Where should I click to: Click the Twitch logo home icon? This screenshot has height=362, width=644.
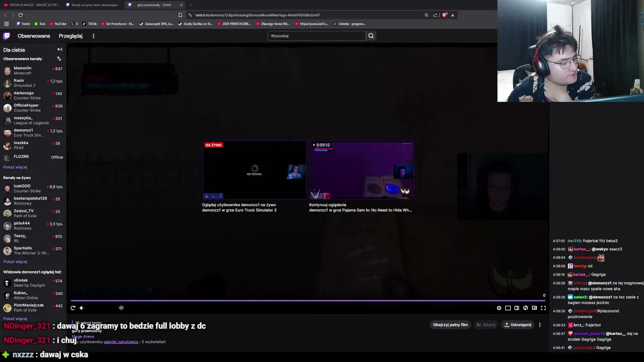coord(7,36)
